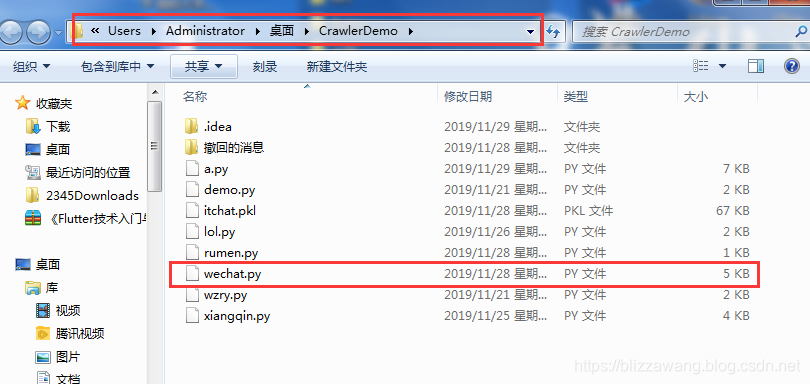This screenshot has height=384, width=810.
Task: Open view options dropdown arrow
Action: (x=722, y=66)
